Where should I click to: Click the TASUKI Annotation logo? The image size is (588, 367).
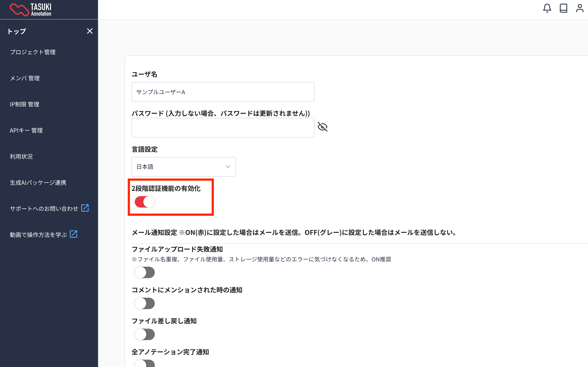(x=31, y=10)
